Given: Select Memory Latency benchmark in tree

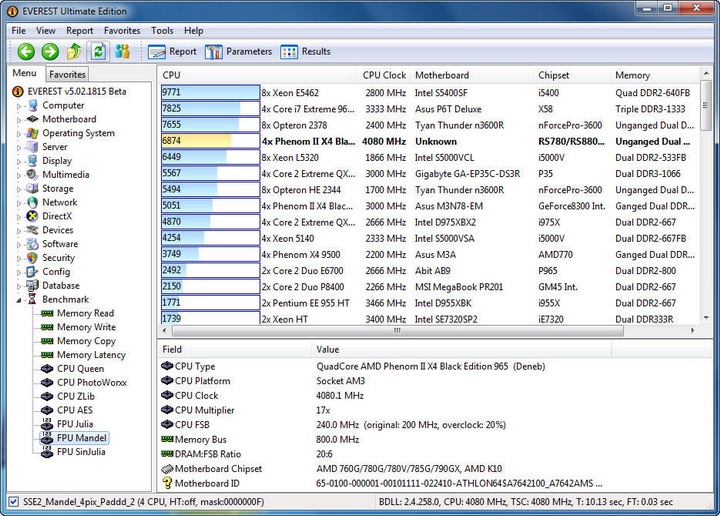Looking at the screenshot, I should coord(91,354).
